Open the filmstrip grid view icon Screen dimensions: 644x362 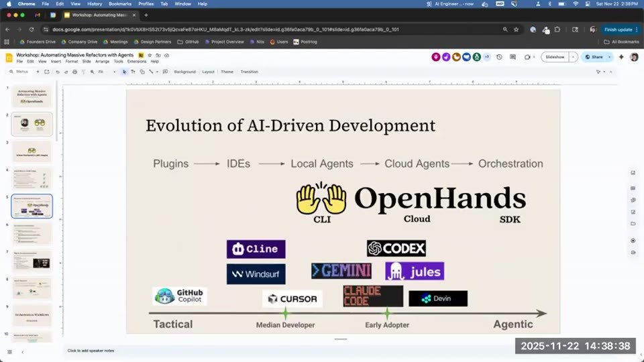click(9, 352)
